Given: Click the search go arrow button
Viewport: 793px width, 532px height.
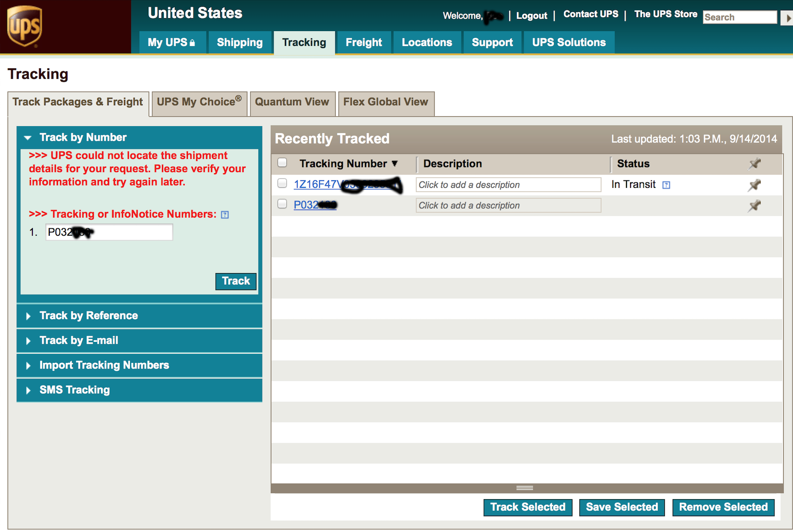Looking at the screenshot, I should click(x=787, y=18).
